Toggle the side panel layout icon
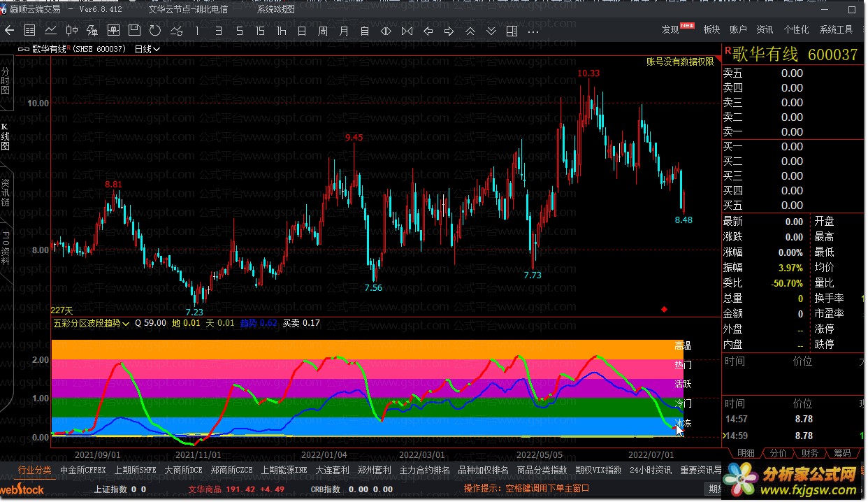 [512, 31]
